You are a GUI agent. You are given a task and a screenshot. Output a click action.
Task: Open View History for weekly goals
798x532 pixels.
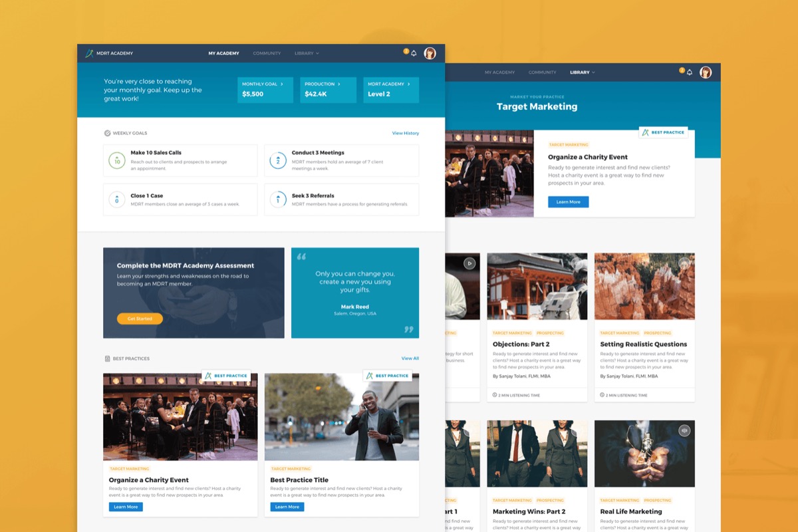[x=405, y=133]
